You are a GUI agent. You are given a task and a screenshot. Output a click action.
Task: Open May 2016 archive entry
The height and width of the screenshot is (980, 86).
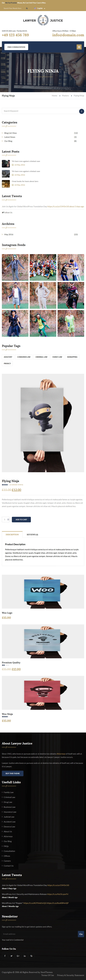click(x=9, y=234)
